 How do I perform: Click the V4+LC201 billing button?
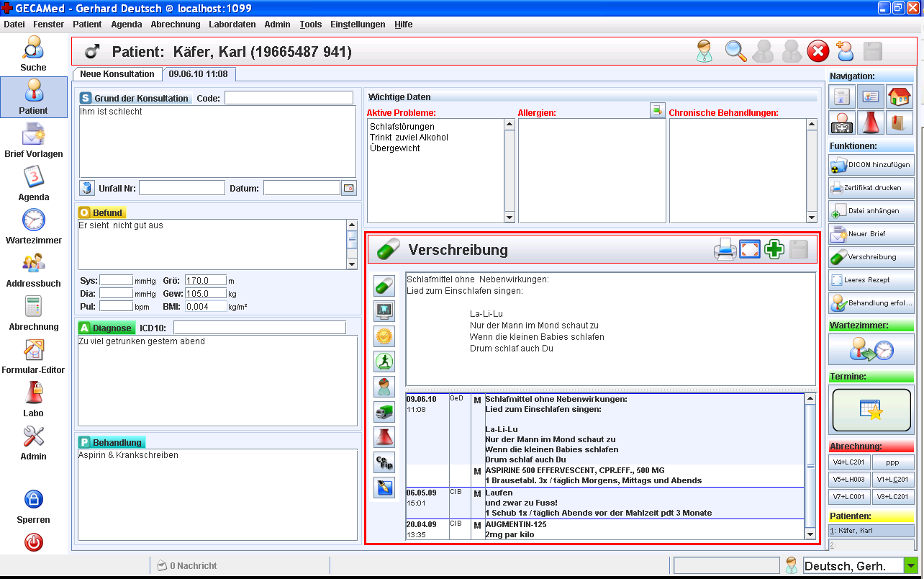pos(850,462)
